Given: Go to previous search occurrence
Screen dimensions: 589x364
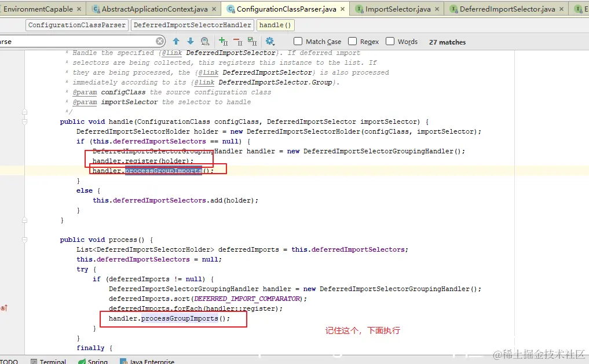Looking at the screenshot, I should click(176, 41).
